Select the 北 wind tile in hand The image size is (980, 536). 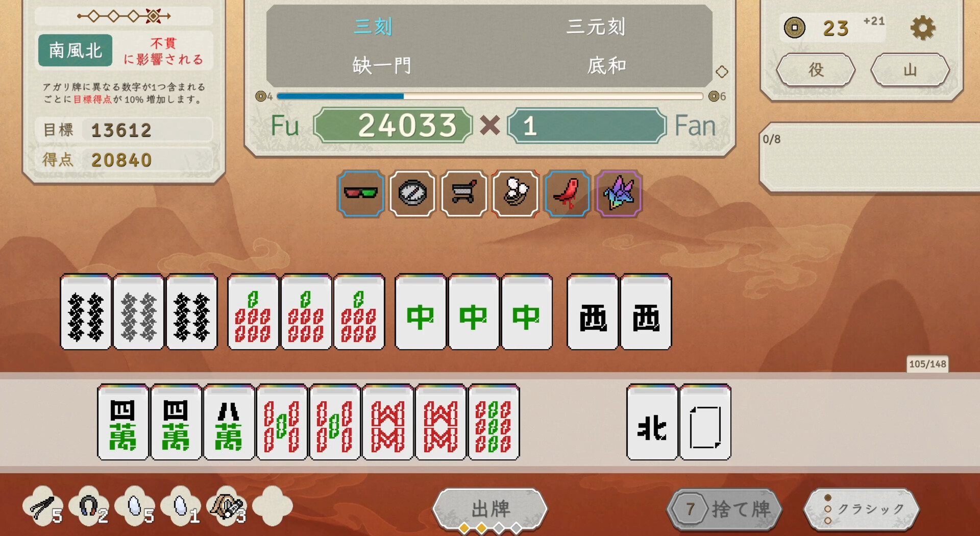(x=652, y=423)
